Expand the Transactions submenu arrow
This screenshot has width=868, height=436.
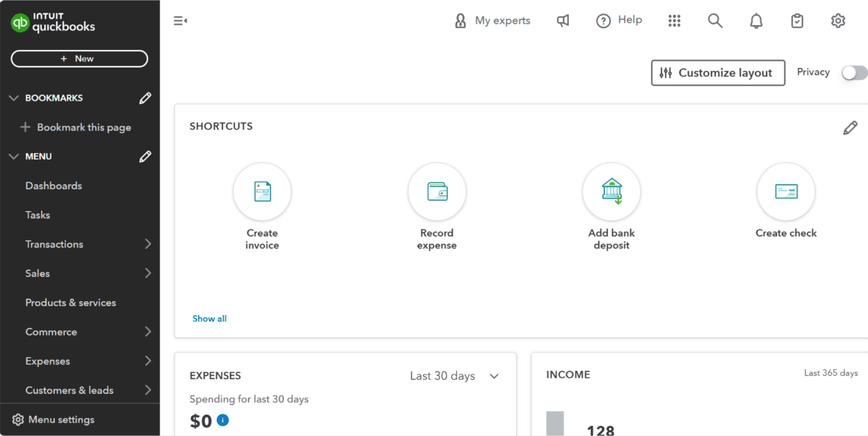click(x=148, y=244)
